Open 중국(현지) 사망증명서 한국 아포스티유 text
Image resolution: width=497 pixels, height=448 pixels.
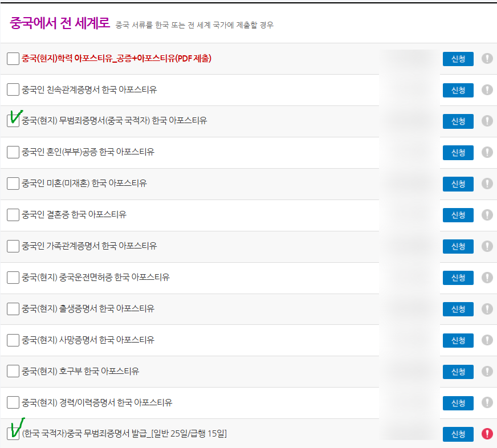click(x=88, y=340)
